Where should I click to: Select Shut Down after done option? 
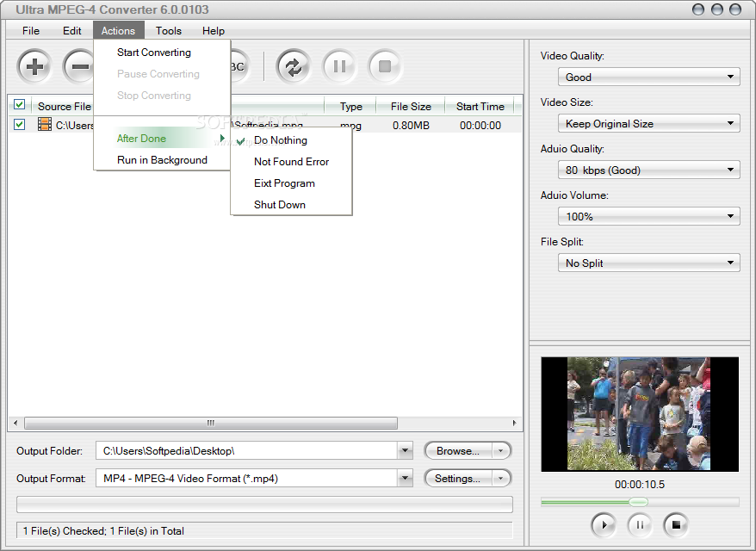pos(291,204)
